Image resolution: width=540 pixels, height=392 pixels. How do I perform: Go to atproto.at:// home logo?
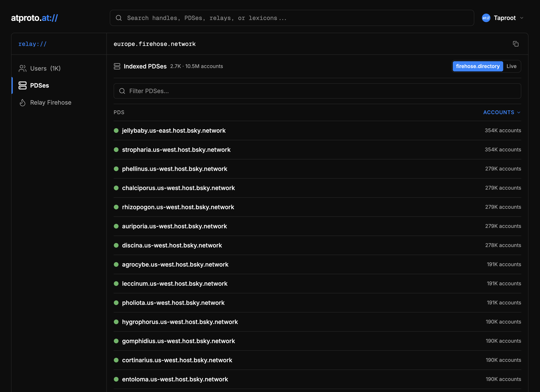tap(34, 18)
